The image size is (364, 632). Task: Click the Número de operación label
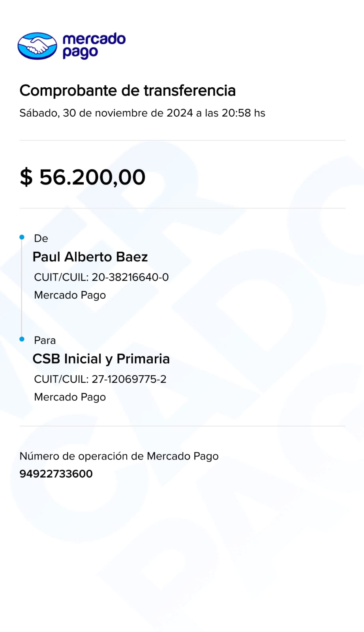tap(119, 456)
